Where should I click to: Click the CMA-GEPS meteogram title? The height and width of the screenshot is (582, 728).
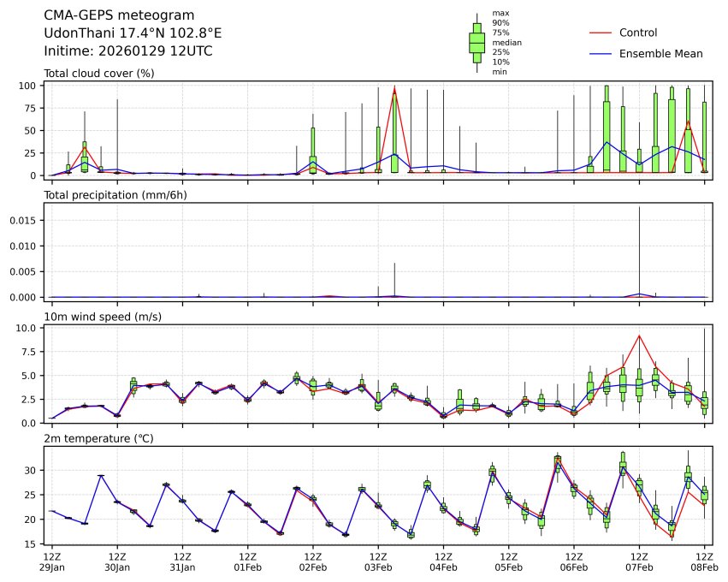tap(119, 16)
